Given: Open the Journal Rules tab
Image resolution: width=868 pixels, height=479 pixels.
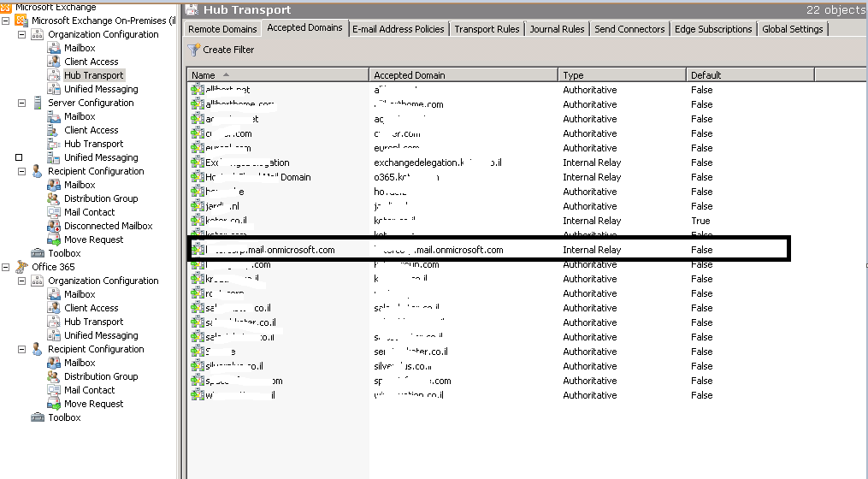Looking at the screenshot, I should [x=557, y=29].
